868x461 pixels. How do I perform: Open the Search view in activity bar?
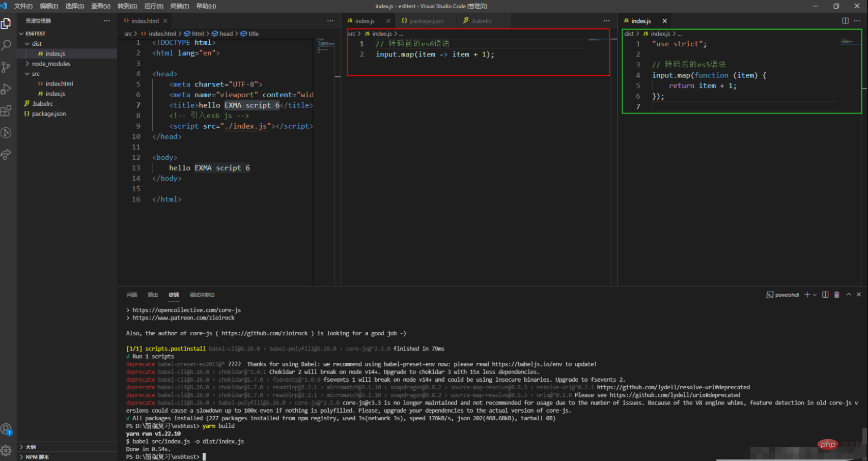[x=6, y=45]
